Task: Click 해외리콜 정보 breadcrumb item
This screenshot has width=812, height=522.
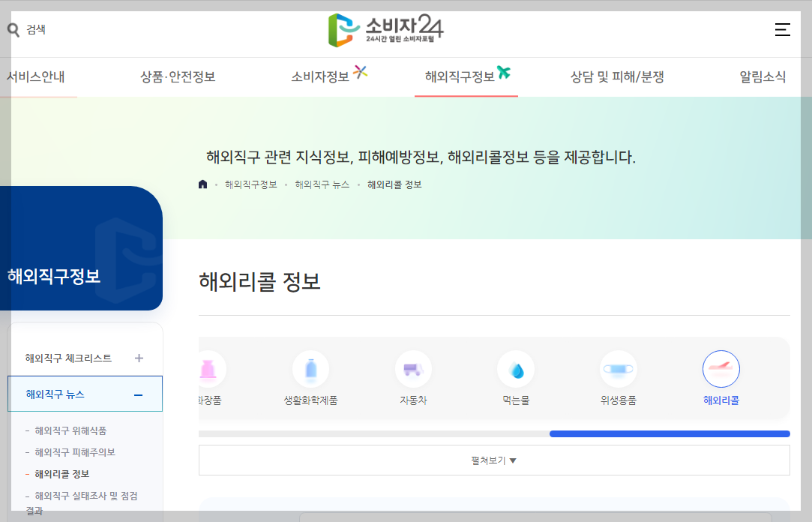Action: pos(394,184)
